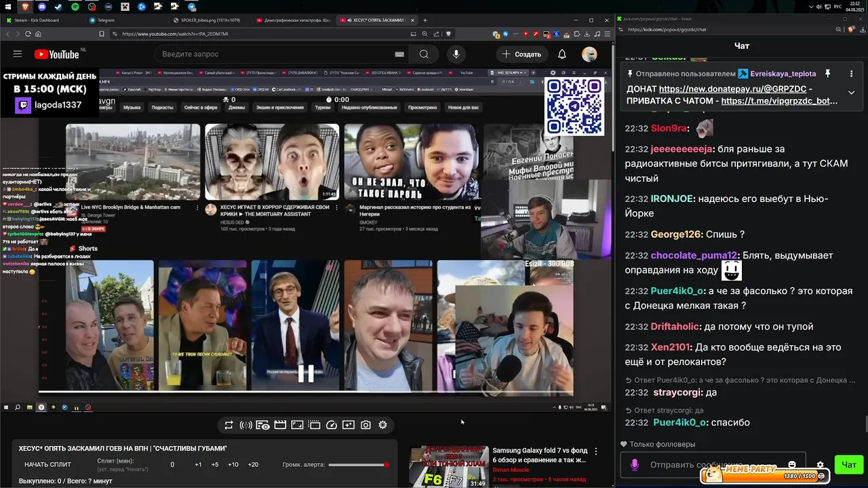The image size is (868, 488).
Task: Open the donatepay.ru link in pinned message
Action: (x=732, y=89)
